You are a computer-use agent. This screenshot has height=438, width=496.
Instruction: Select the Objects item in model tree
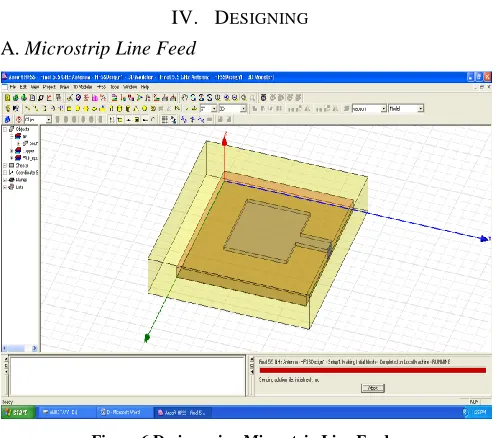[22, 129]
